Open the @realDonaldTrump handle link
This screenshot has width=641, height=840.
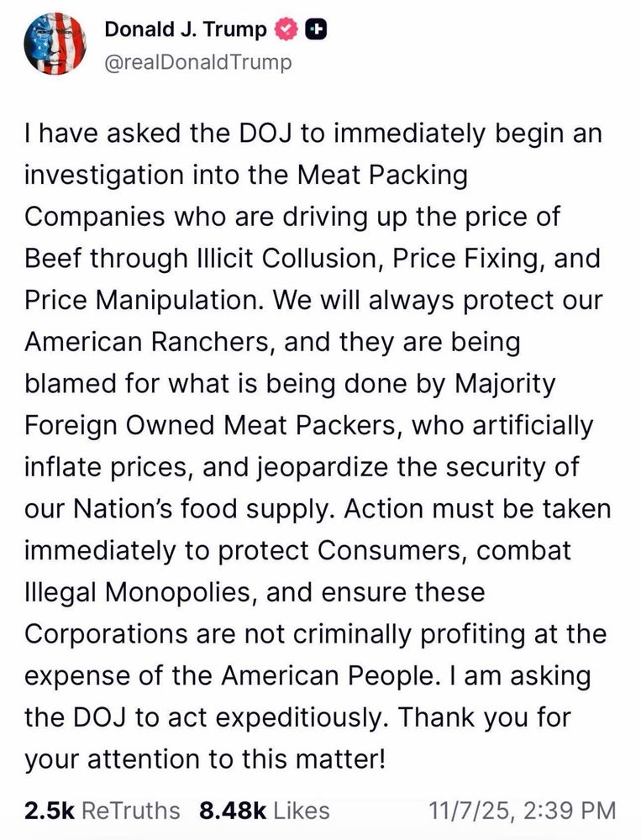[197, 62]
